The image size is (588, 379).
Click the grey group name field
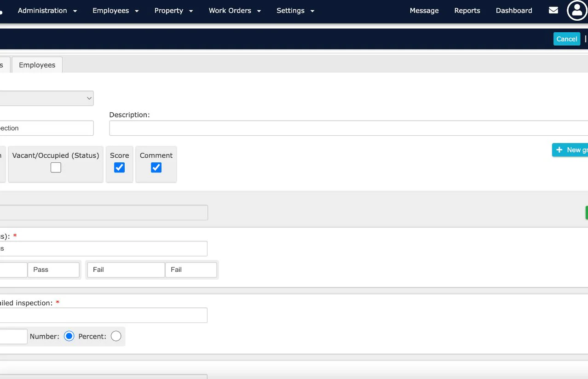(x=104, y=212)
